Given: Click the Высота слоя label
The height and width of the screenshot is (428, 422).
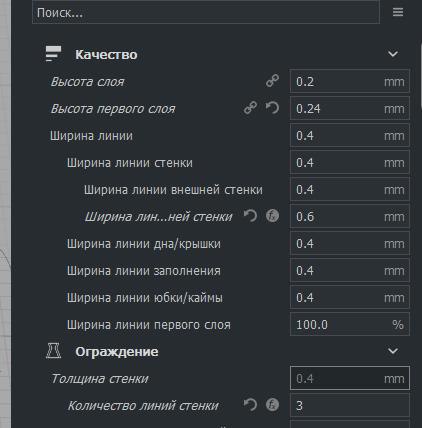Looking at the screenshot, I should coord(87,82).
